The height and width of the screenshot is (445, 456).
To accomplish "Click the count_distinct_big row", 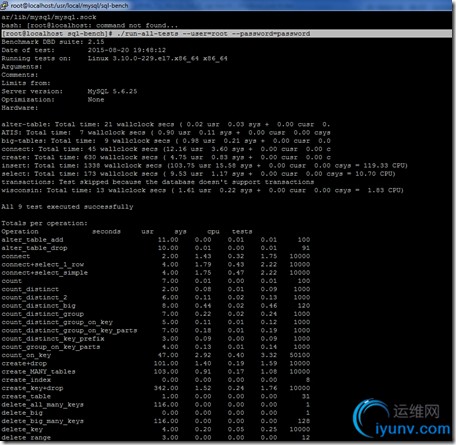I will point(156,306).
